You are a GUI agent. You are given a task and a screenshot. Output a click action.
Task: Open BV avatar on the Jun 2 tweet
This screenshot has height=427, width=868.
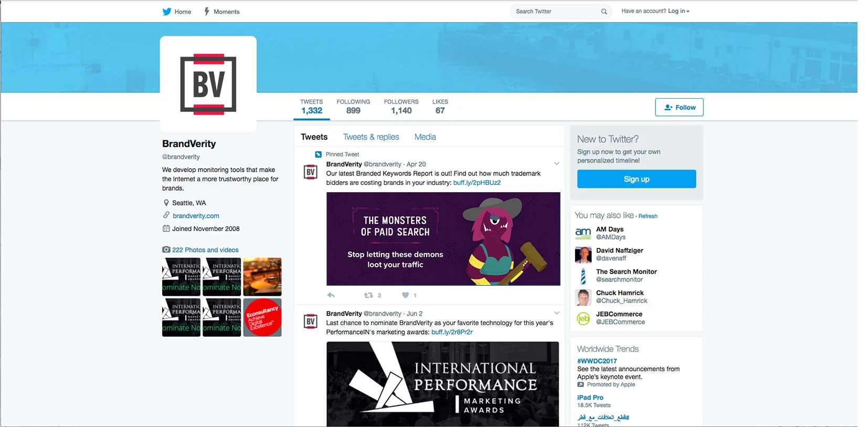311,321
